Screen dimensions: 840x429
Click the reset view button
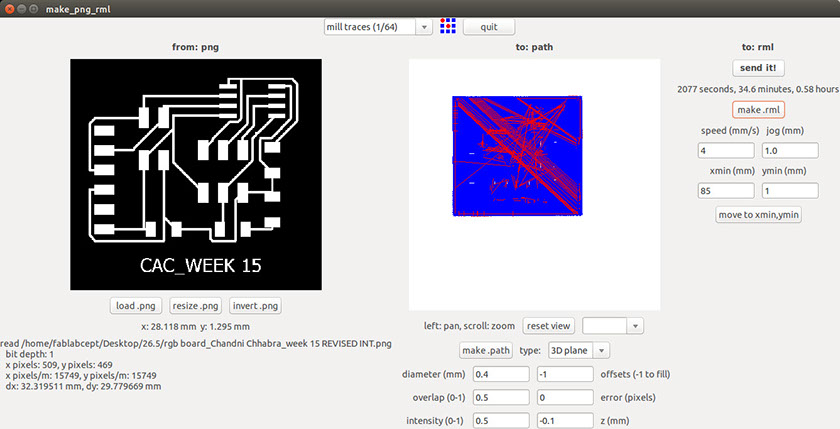click(x=548, y=326)
